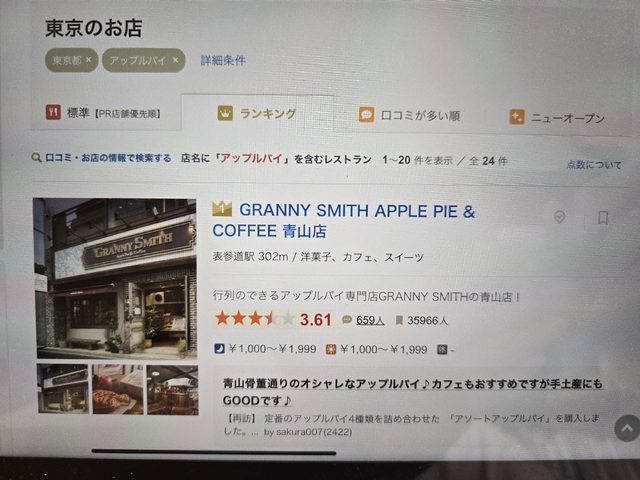Switch to 口コミが多い順 tab
Screen dimensions: 640x480
[409, 116]
